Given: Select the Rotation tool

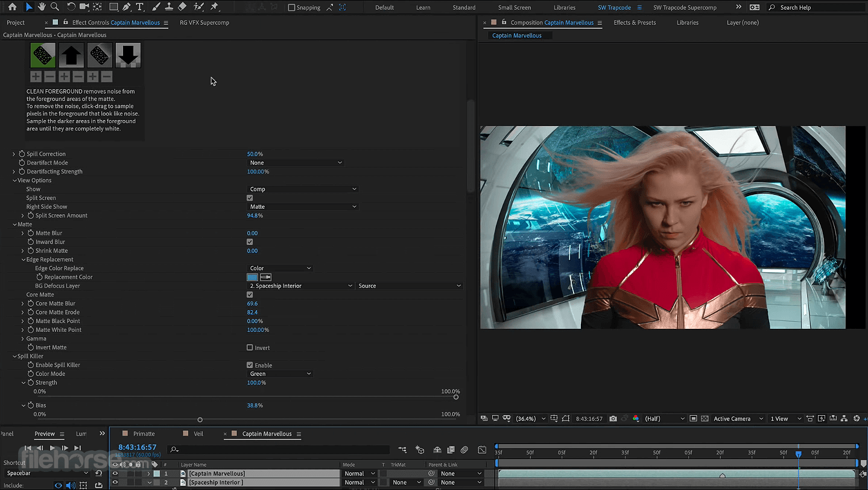Looking at the screenshot, I should click(x=71, y=7).
